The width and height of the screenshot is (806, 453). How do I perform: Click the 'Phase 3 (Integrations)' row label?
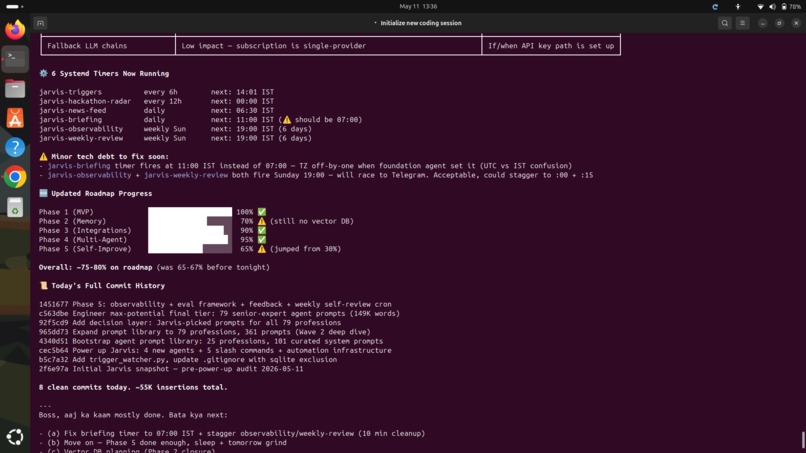pyautogui.click(x=85, y=230)
